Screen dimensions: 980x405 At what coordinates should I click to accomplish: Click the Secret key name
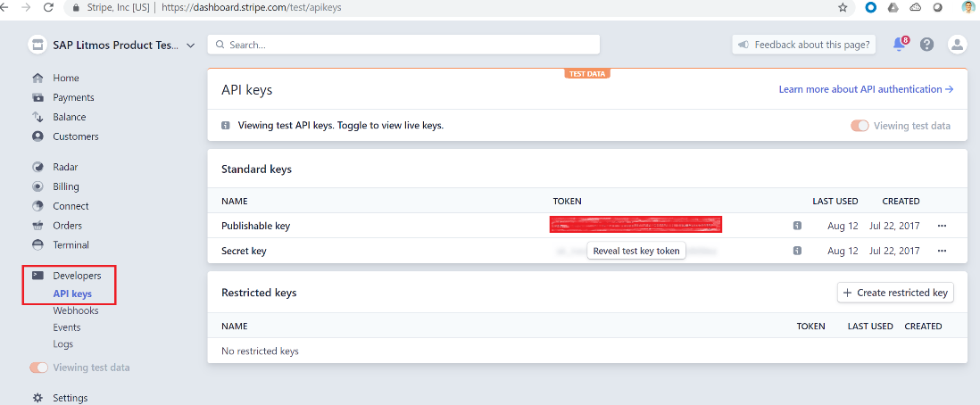pyautogui.click(x=244, y=251)
